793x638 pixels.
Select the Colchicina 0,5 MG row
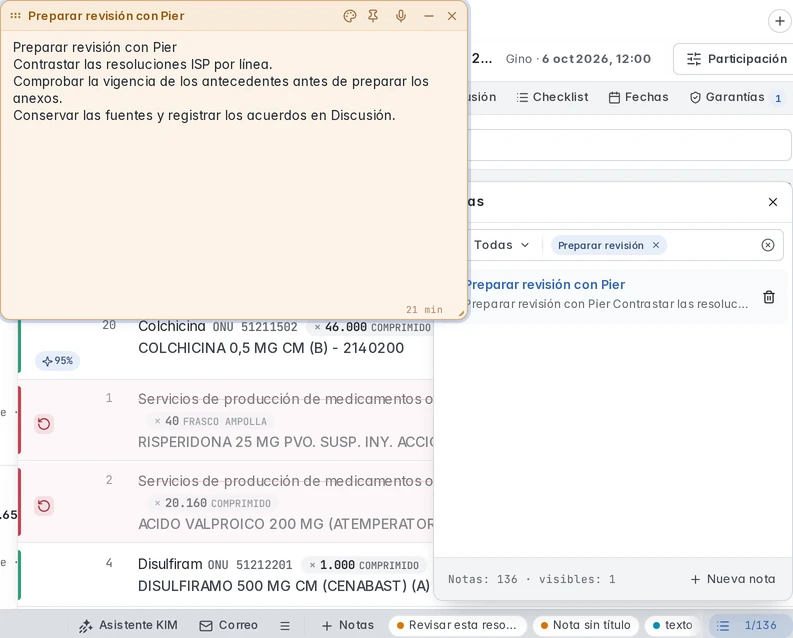[x=226, y=349]
